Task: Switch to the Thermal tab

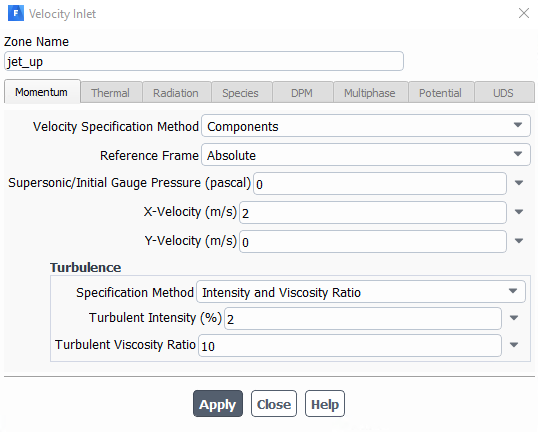Action: pyautogui.click(x=111, y=93)
